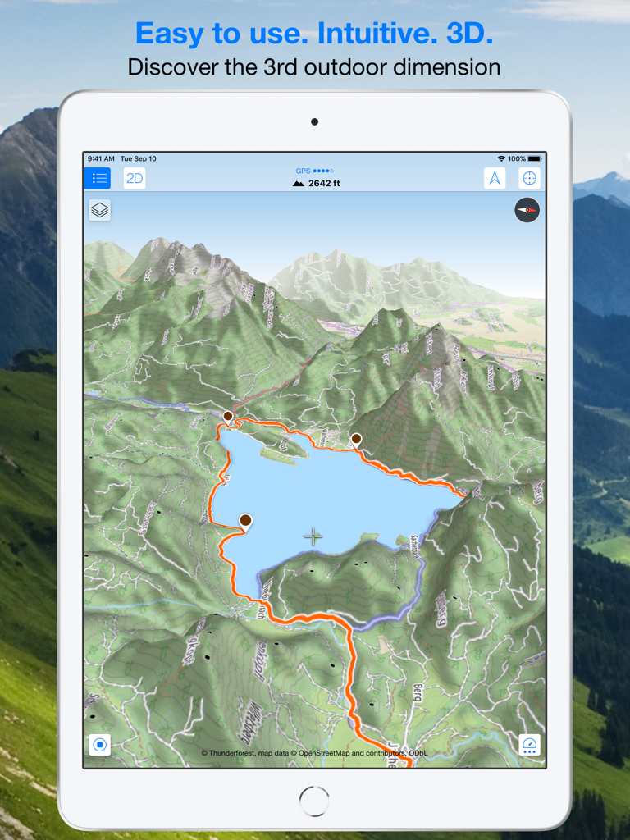Tap the navigation arrow icon
The width and height of the screenshot is (630, 840).
(x=495, y=178)
